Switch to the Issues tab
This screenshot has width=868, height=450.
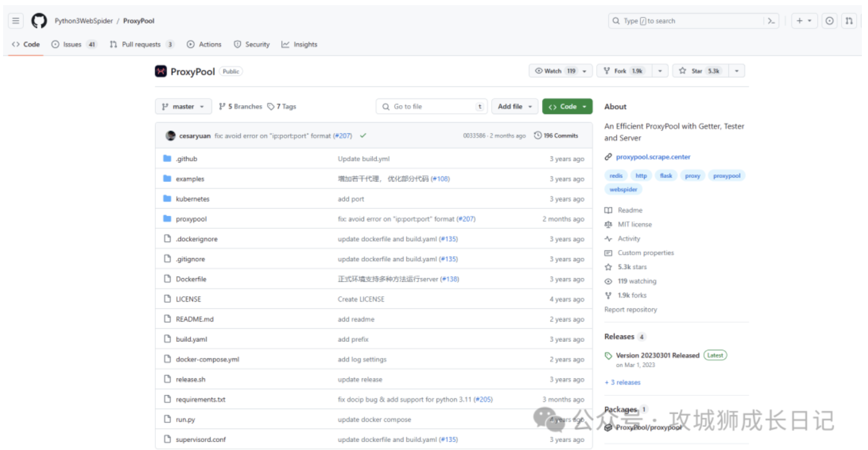click(x=73, y=44)
